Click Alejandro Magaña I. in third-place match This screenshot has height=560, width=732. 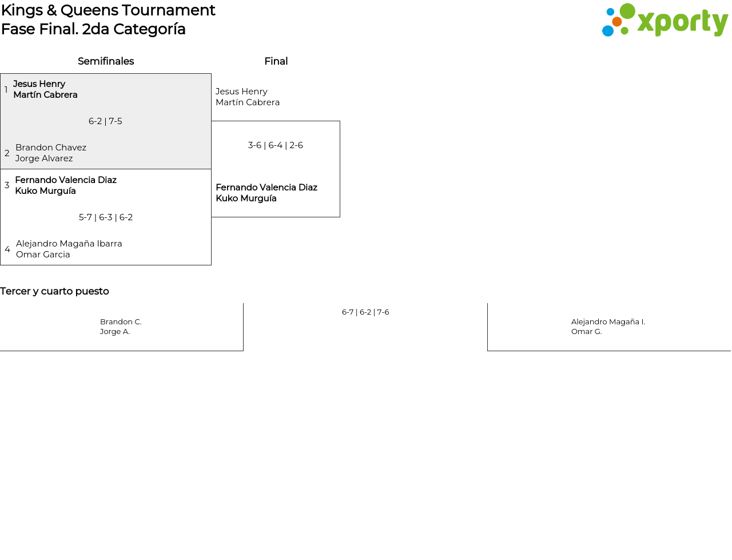(608, 322)
